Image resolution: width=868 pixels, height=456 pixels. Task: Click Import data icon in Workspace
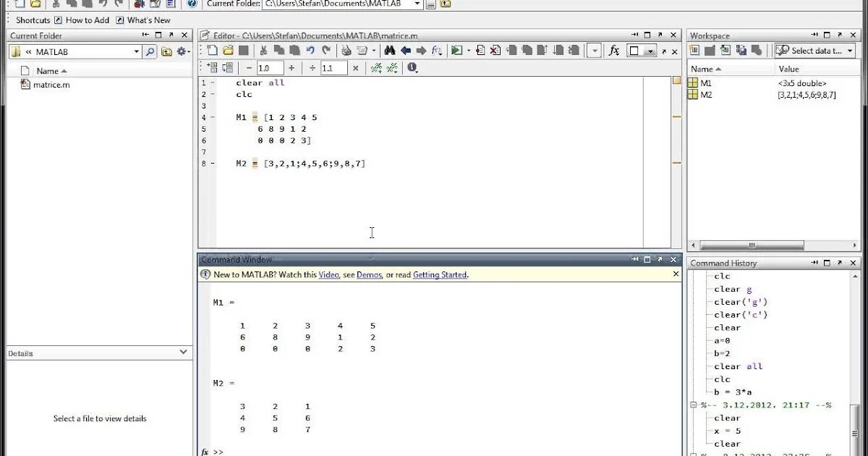[x=726, y=51]
